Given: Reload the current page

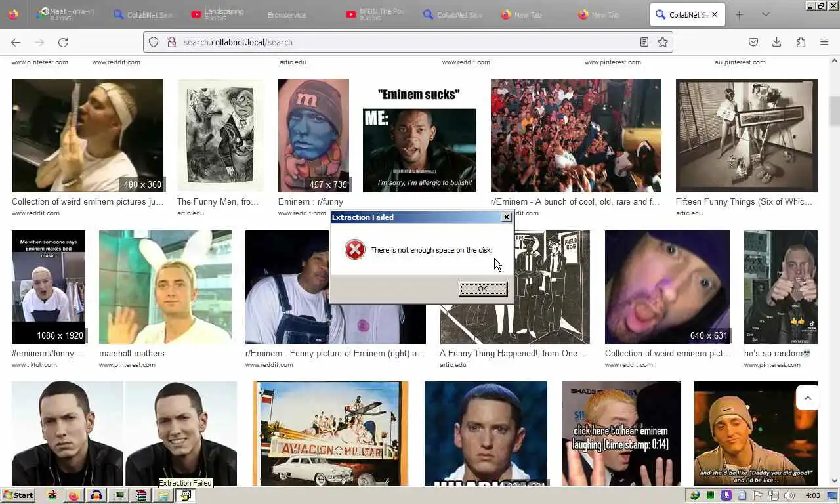Looking at the screenshot, I should (63, 42).
